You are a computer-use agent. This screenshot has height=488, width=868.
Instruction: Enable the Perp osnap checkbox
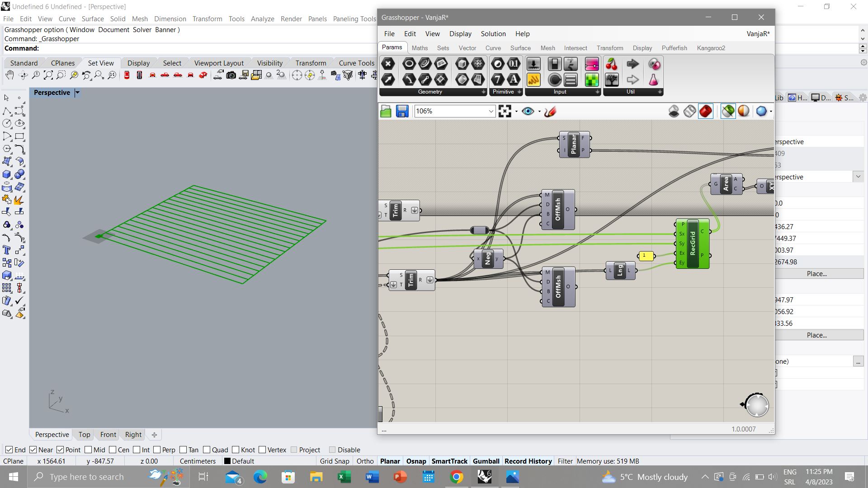point(157,450)
